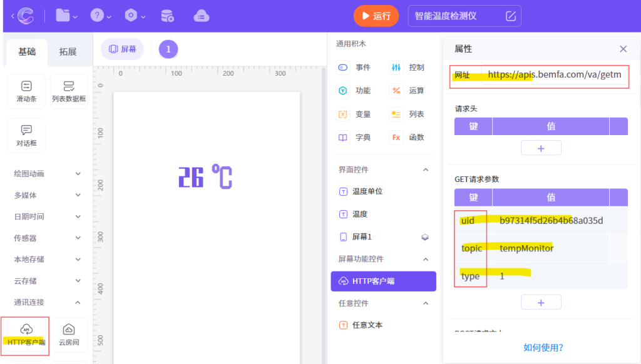This screenshot has height=364, width=641.
Task: Click the type key cell
Action: click(x=473, y=276)
